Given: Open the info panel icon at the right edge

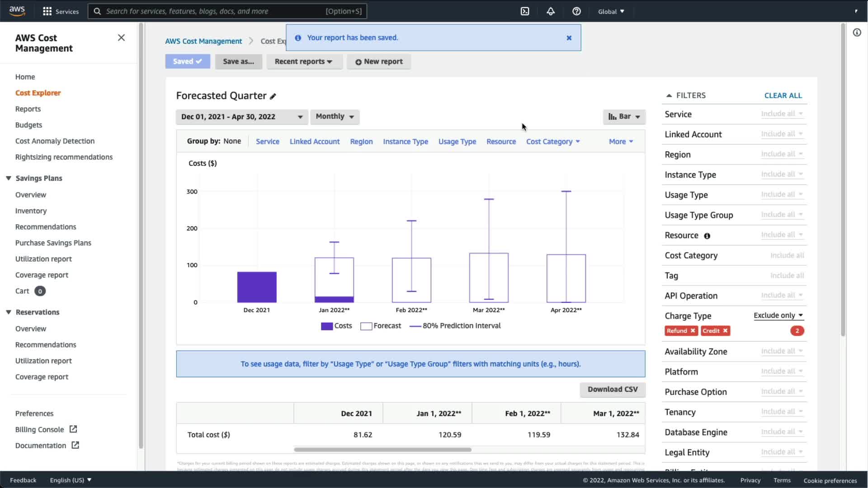Looking at the screenshot, I should click(857, 33).
